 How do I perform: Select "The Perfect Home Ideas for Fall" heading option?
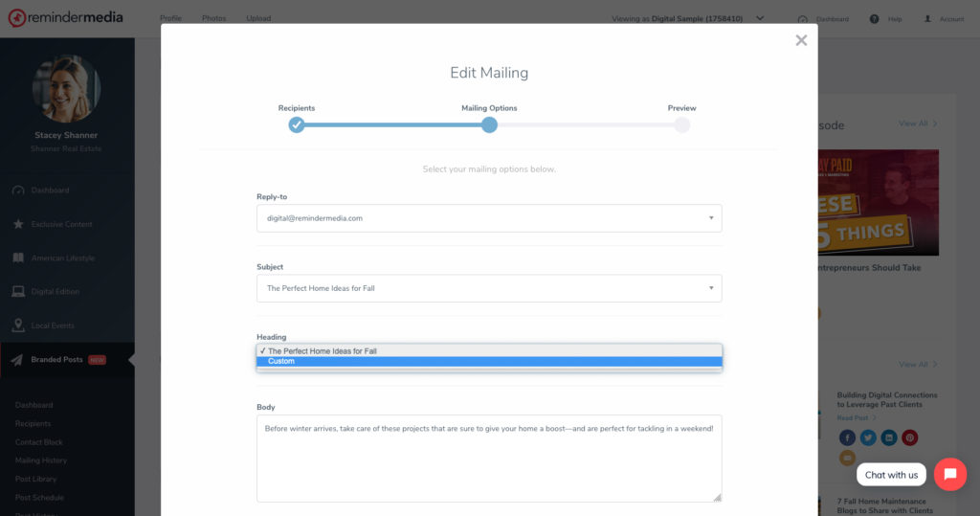click(489, 351)
